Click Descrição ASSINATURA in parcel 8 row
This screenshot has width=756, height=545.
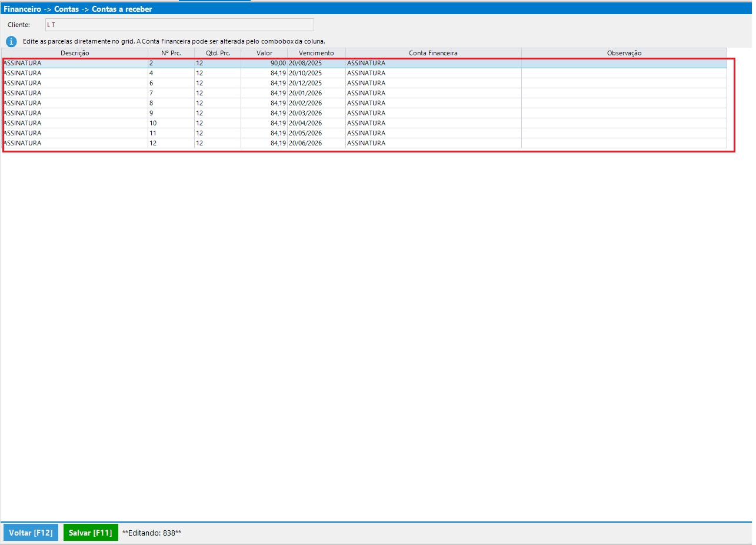75,103
